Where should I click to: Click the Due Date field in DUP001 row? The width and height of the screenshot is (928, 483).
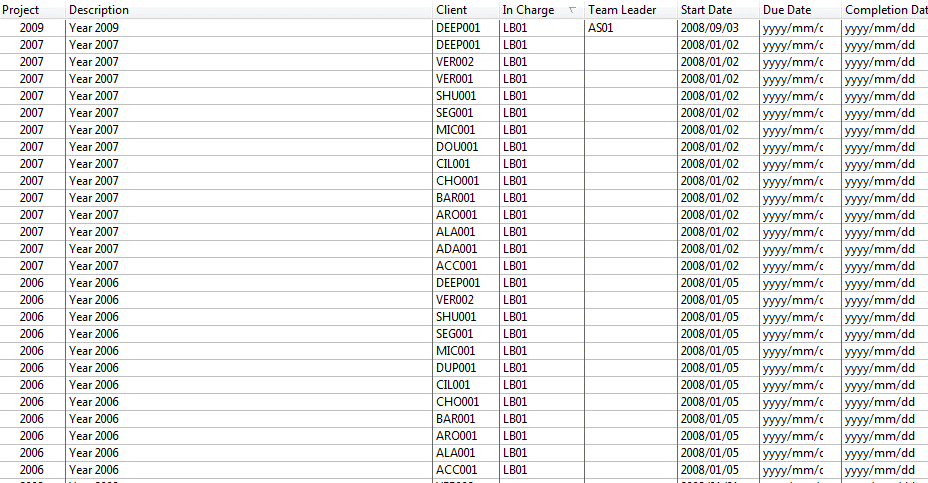(793, 368)
